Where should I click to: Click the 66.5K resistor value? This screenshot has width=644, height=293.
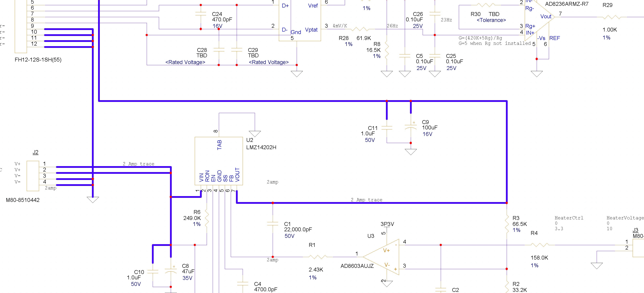[x=520, y=224]
